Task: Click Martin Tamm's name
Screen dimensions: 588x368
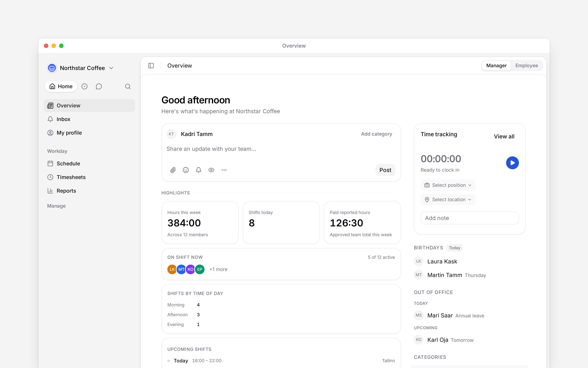Action: click(x=444, y=275)
